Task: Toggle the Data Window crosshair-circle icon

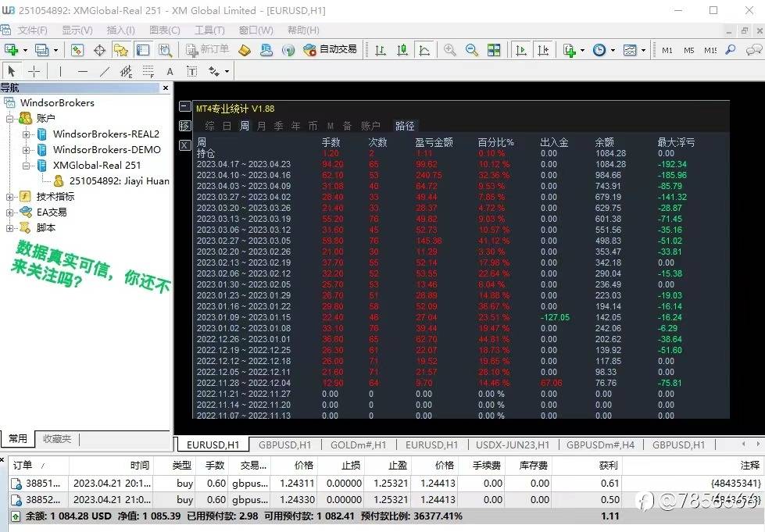Action: tap(99, 50)
